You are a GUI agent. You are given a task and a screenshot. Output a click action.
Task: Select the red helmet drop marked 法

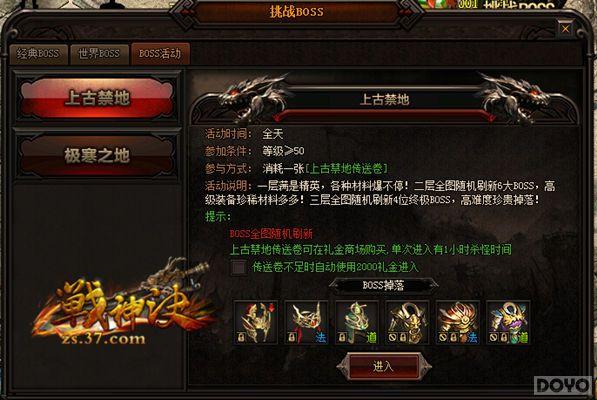(306, 322)
